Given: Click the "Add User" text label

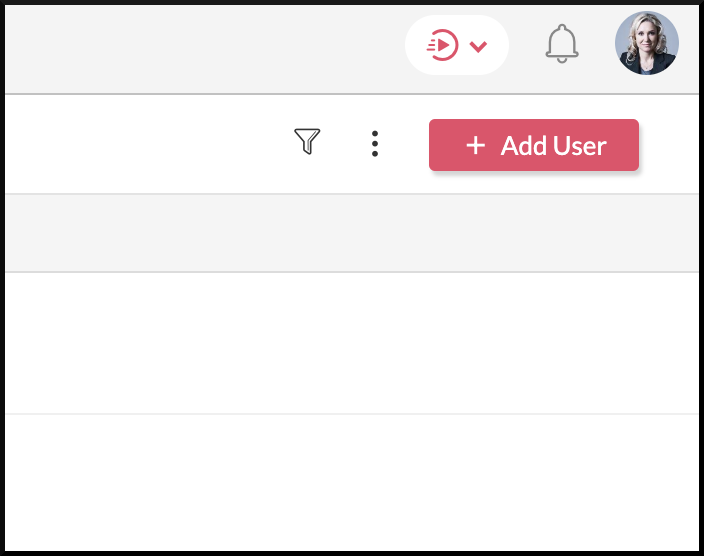Looking at the screenshot, I should point(553,146).
